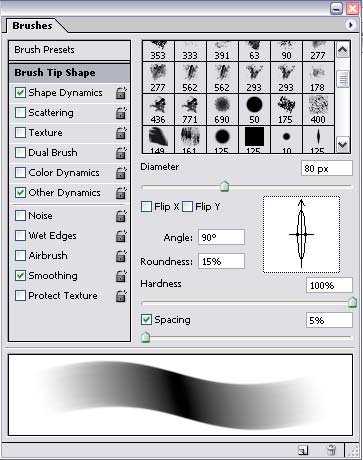Choose the 175 brush tip thumbnail

point(286,110)
